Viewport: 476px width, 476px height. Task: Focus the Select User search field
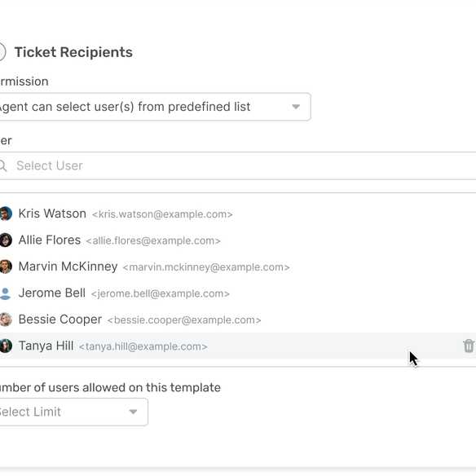point(238,165)
